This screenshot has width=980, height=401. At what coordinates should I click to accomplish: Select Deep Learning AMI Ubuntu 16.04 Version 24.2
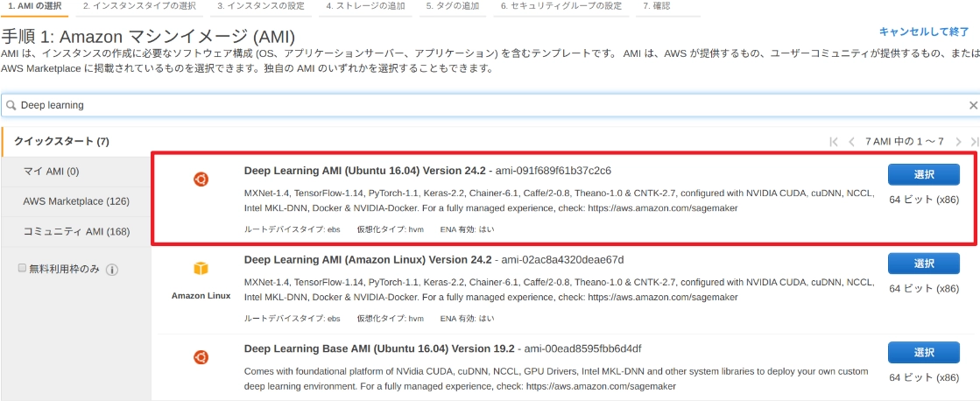coord(924,175)
